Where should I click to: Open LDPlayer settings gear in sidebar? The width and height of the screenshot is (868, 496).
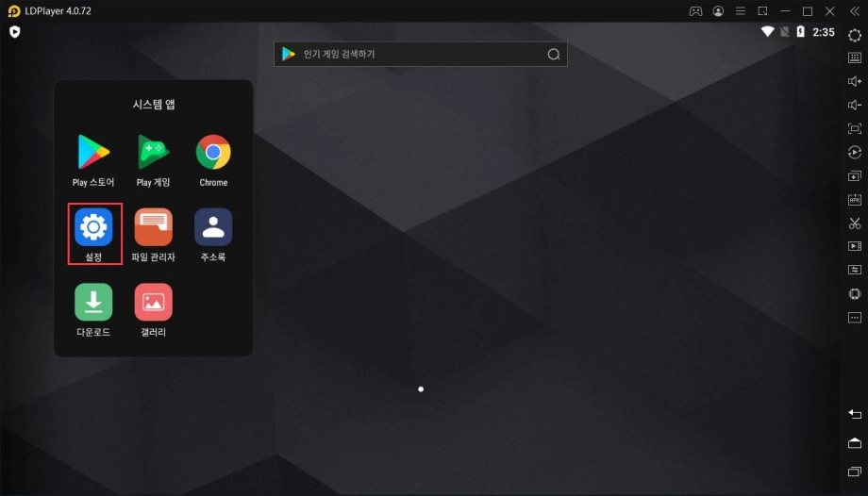[x=855, y=34]
